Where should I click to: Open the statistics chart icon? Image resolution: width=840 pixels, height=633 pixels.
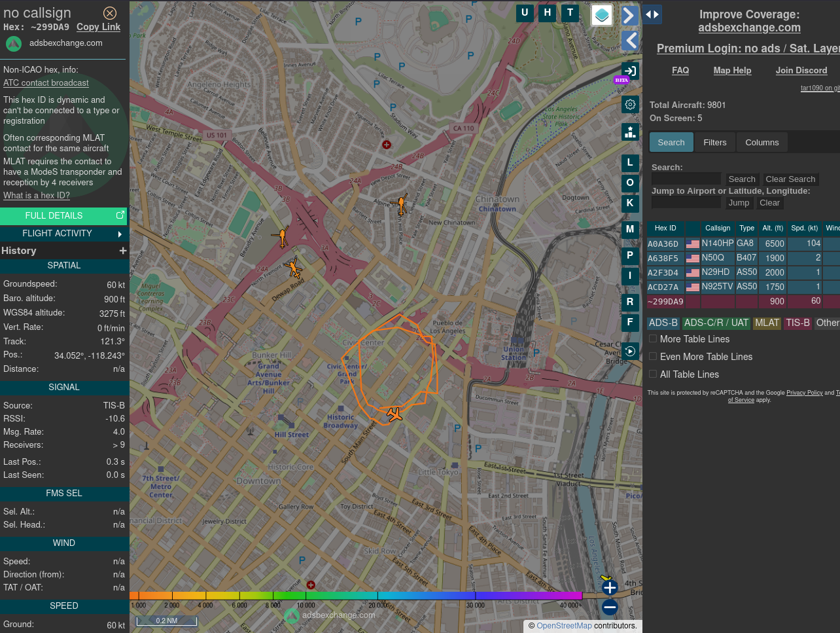(x=630, y=132)
